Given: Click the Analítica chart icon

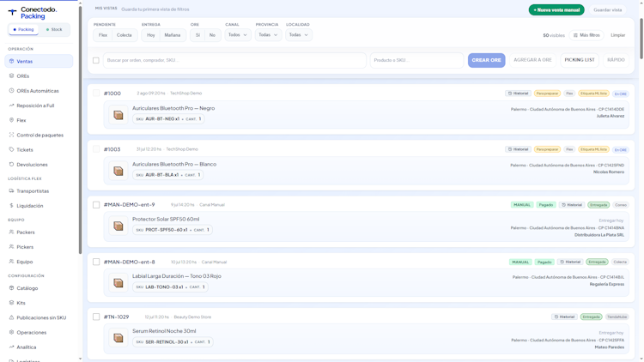Looking at the screenshot, I should (x=11, y=347).
